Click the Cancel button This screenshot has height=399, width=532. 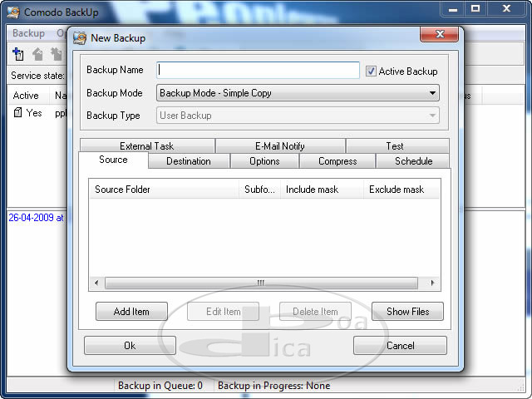tap(400, 345)
